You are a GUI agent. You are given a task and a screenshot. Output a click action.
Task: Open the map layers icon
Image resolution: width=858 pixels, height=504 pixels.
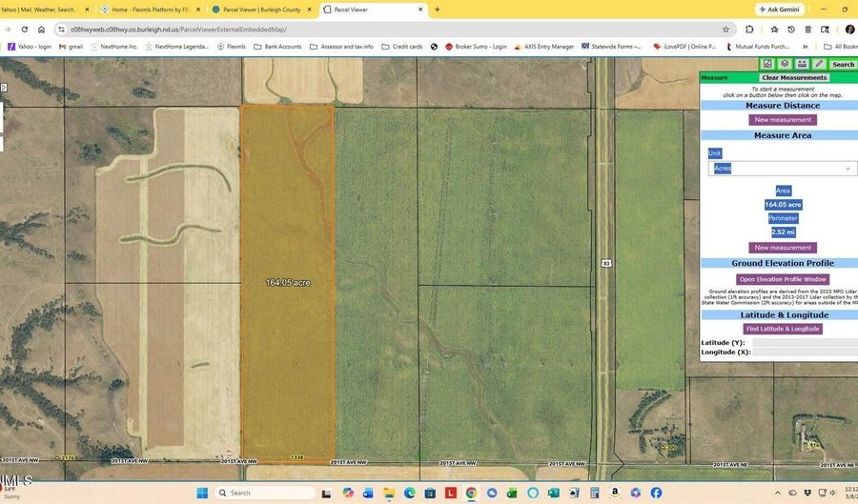pyautogui.click(x=785, y=64)
